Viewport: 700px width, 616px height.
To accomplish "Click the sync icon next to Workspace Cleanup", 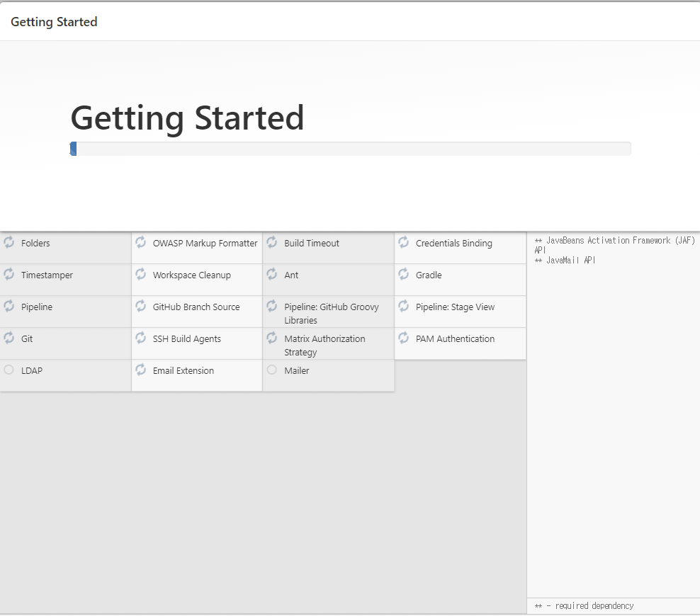I will point(140,274).
